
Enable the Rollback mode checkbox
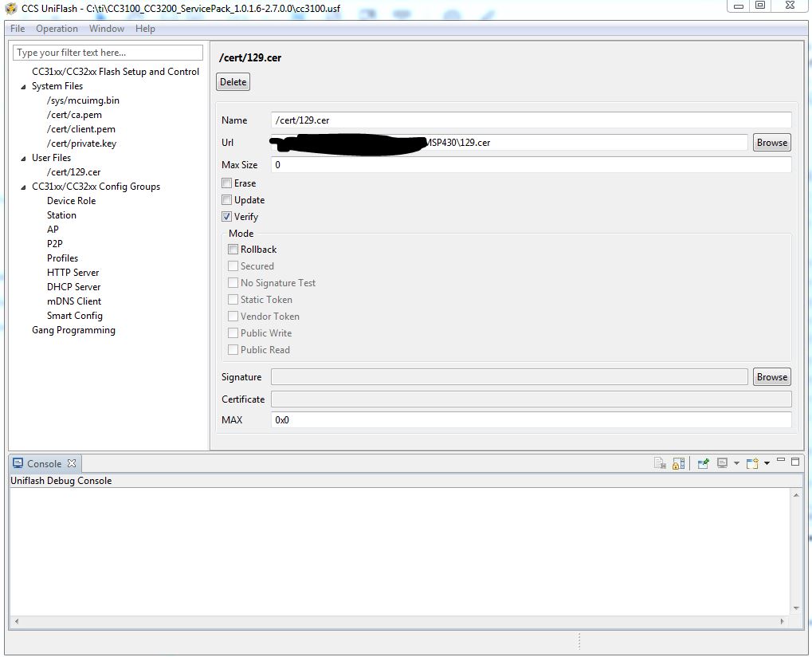(x=233, y=250)
